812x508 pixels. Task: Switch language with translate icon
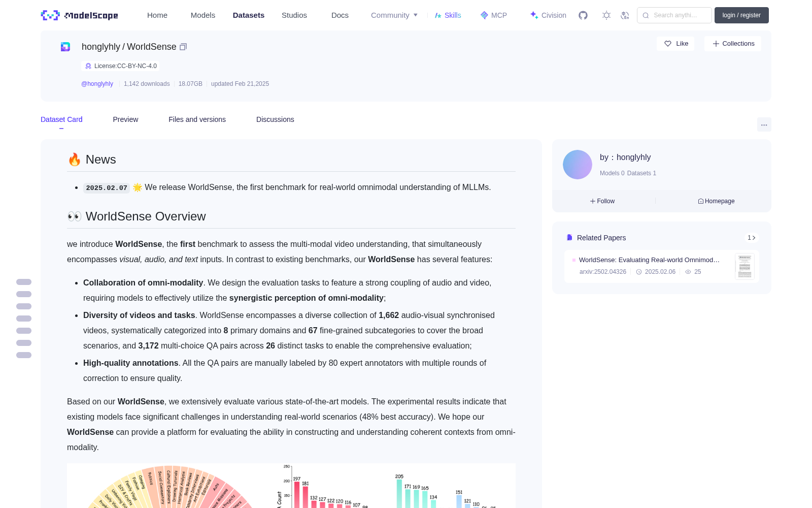(625, 15)
